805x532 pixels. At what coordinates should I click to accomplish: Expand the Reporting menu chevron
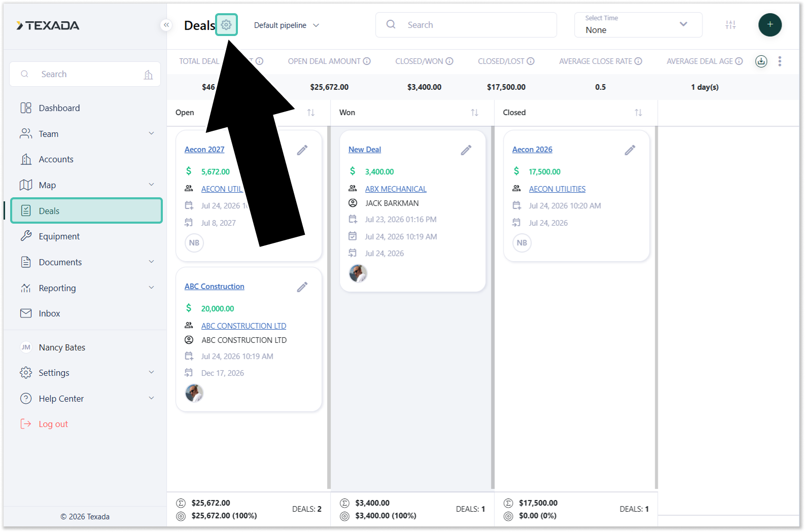[x=151, y=288]
